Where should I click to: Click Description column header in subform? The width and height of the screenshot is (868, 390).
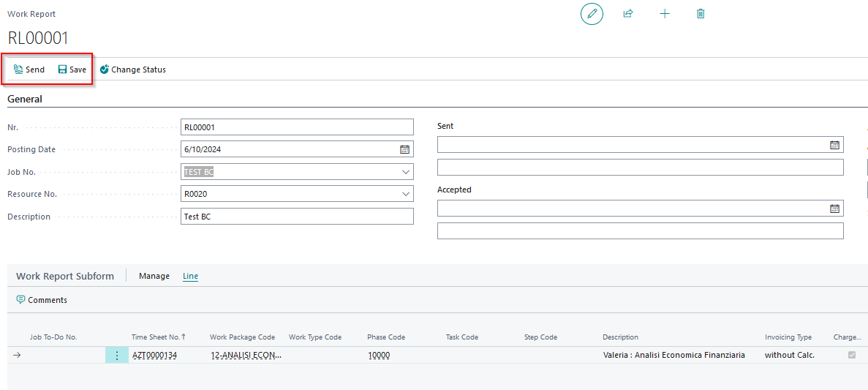[x=620, y=337]
